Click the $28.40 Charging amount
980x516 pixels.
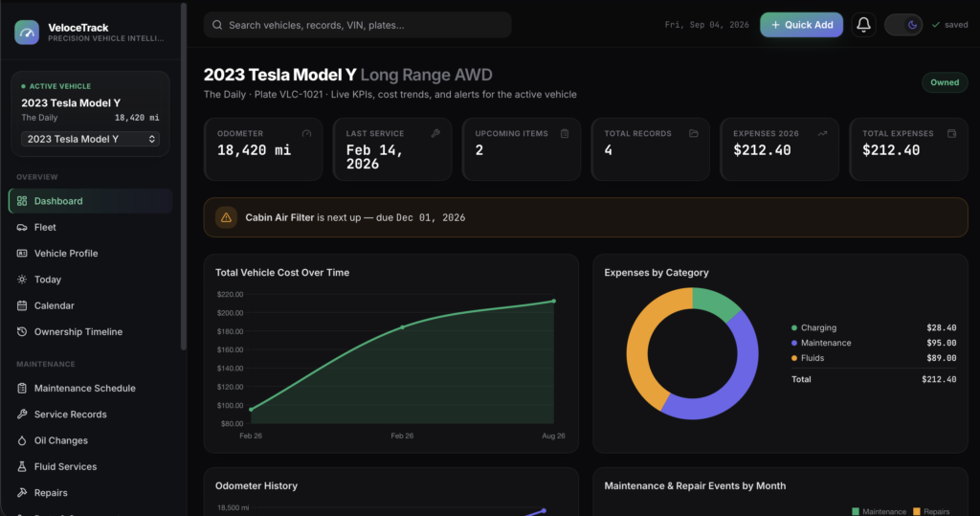942,327
